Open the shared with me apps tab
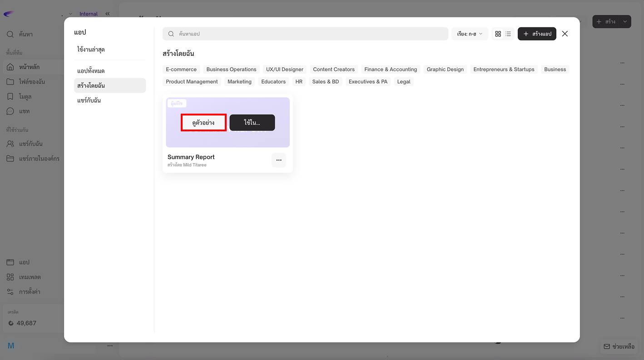Viewport: 644px width, 360px height. pos(89,100)
